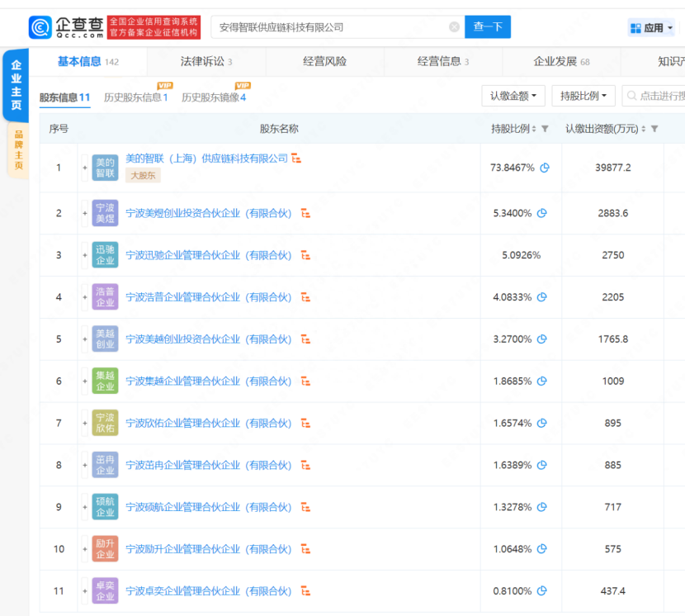This screenshot has height=616, width=685.
Task: Open equity structure icon for 宁波美越创业投资
Action: 306,339
